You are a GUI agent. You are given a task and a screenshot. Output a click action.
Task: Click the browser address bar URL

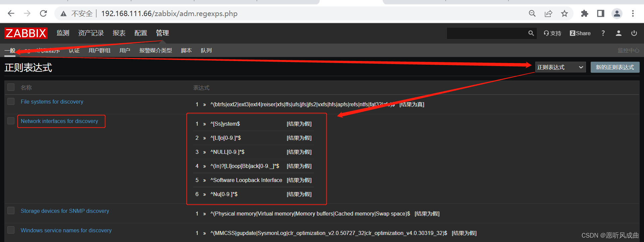(x=169, y=14)
